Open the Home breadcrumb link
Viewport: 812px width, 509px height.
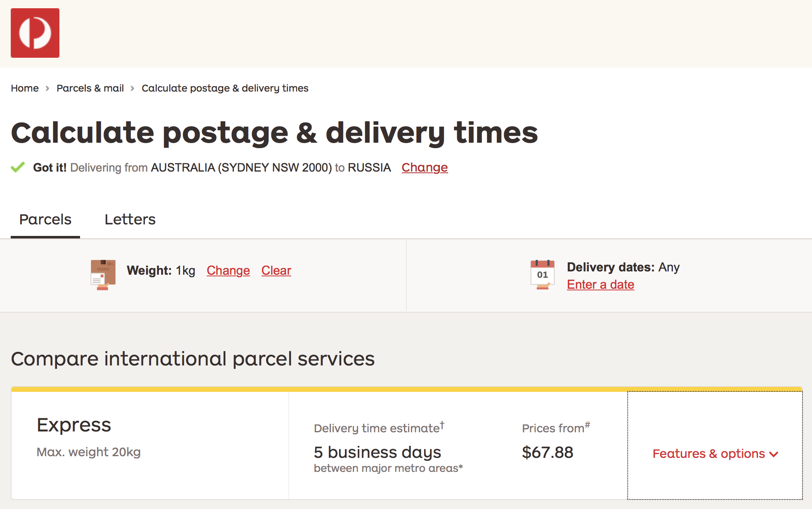coord(25,88)
